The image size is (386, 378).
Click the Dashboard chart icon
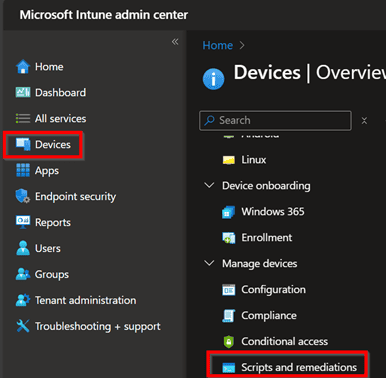(x=23, y=92)
